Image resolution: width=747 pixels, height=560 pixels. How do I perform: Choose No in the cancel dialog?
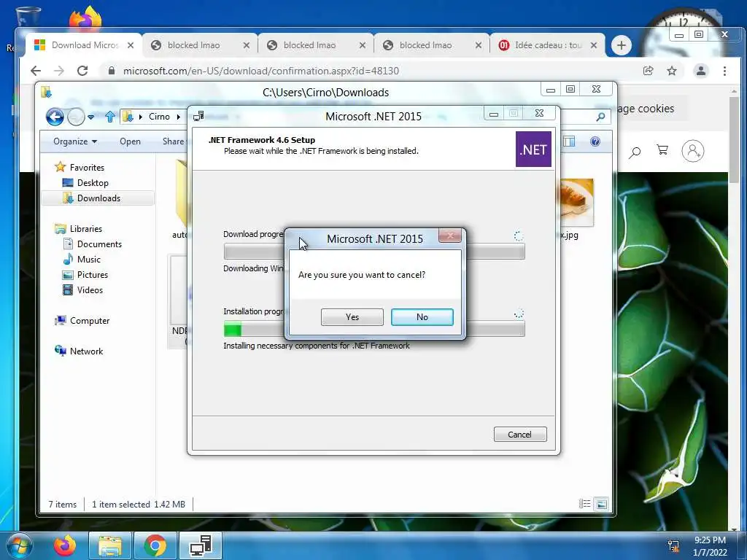click(422, 317)
